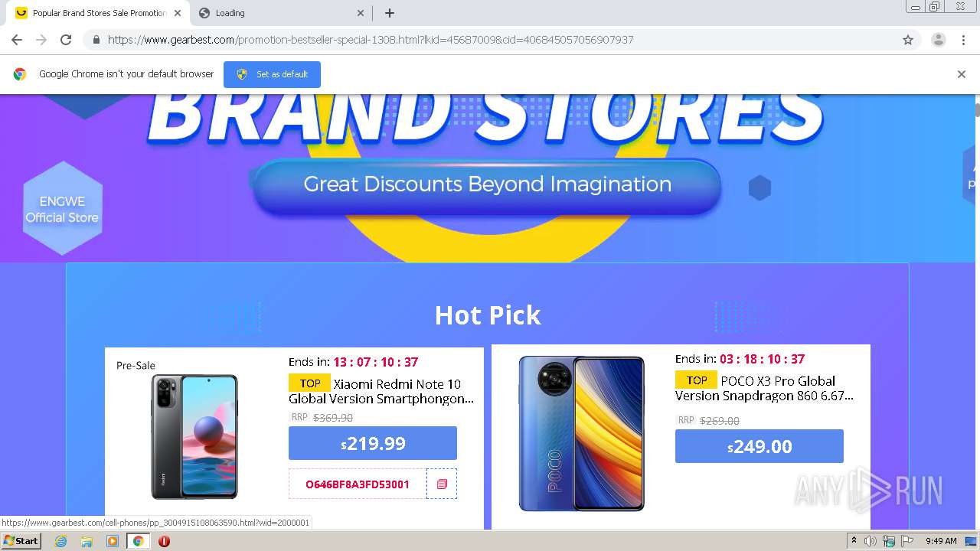Open the Chrome profile avatar icon

938,40
